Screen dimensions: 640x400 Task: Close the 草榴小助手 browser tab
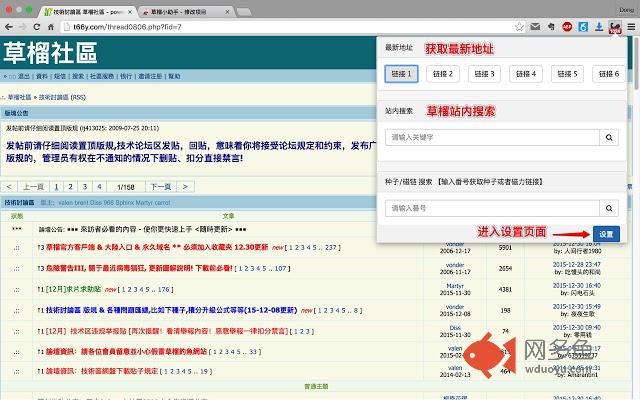click(x=227, y=12)
